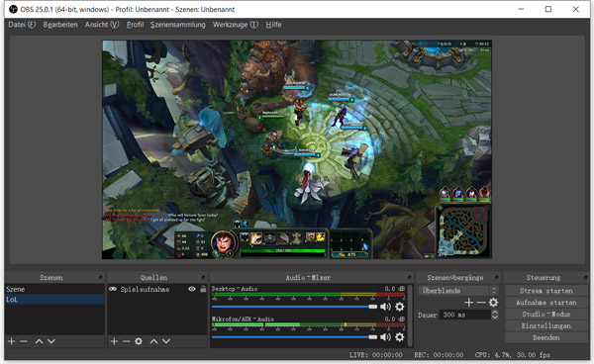Click the Audio-Mixer vertical scrollbar
The height and width of the screenshot is (364, 594).
410,316
